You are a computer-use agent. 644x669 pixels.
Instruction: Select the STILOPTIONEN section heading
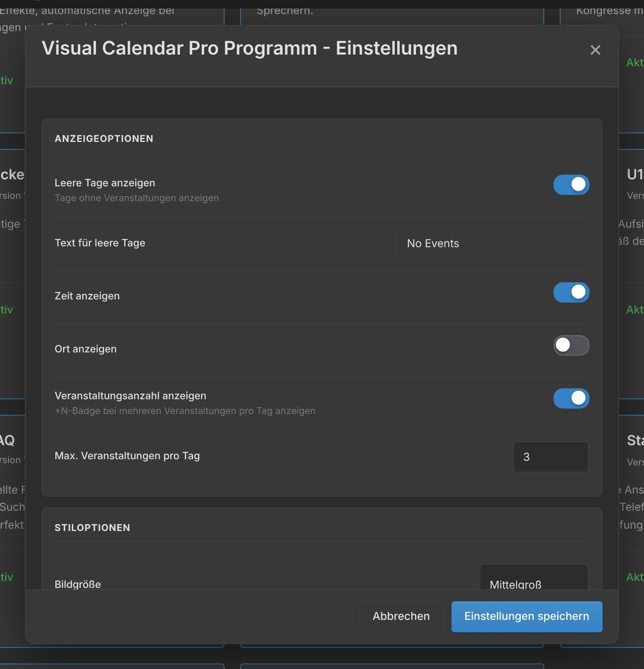point(92,528)
